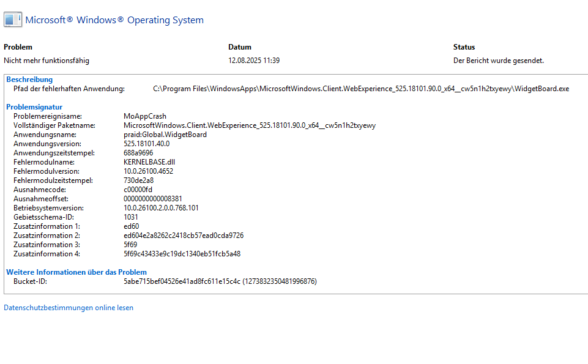Select the Problem column header
Viewport: 588px width, 364px height.
point(18,47)
